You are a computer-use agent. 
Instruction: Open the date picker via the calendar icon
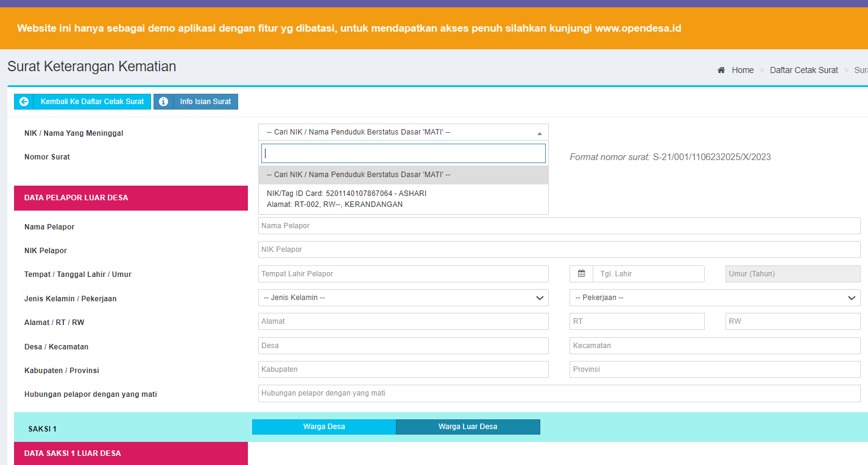(x=581, y=273)
